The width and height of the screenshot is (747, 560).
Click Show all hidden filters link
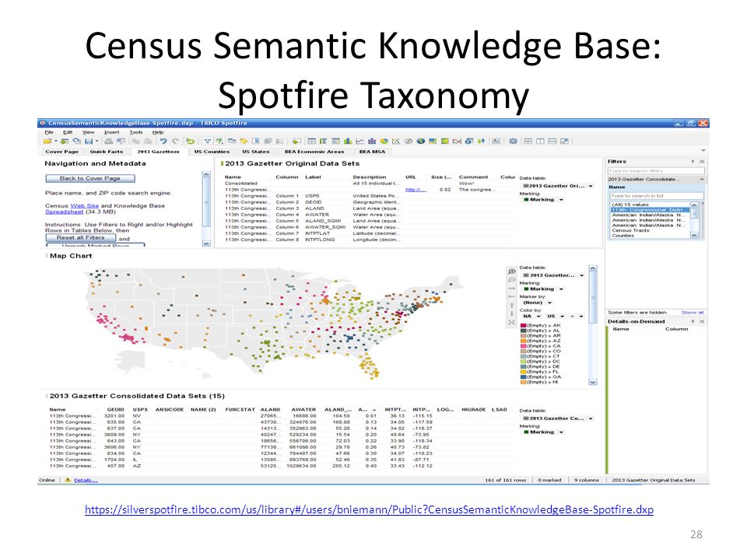pos(693,313)
